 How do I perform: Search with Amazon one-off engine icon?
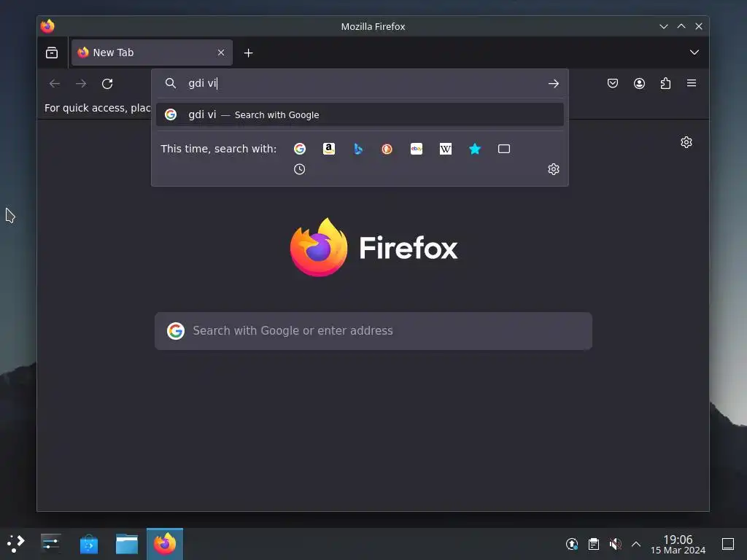(x=329, y=149)
